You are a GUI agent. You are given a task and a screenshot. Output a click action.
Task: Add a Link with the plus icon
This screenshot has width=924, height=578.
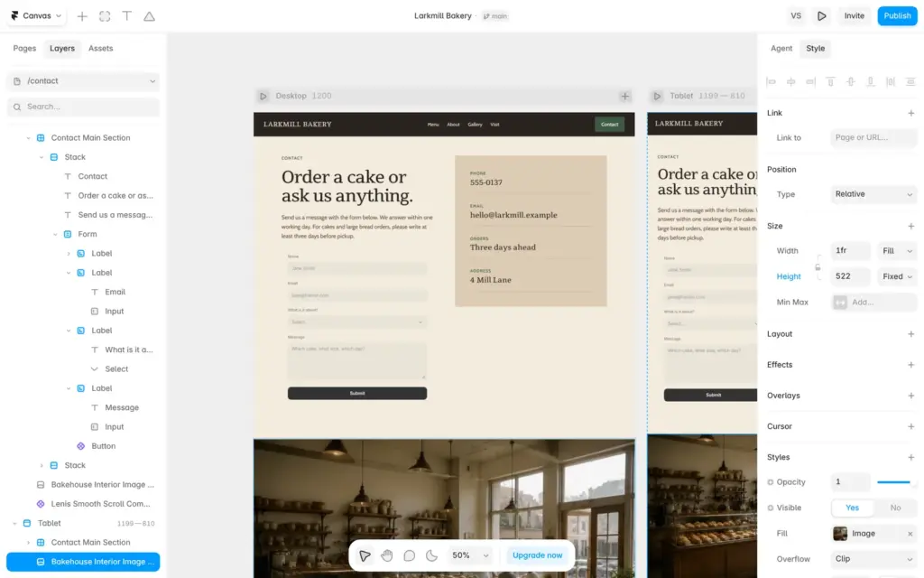910,113
